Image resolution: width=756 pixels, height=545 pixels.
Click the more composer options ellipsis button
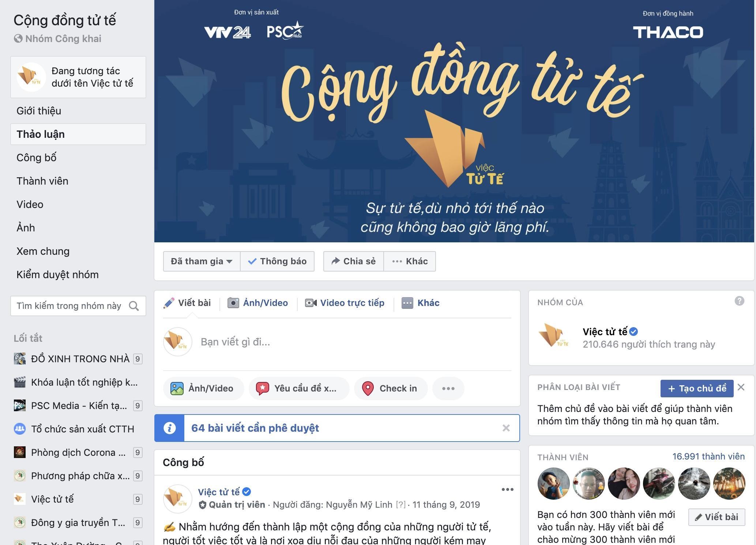[x=448, y=388]
